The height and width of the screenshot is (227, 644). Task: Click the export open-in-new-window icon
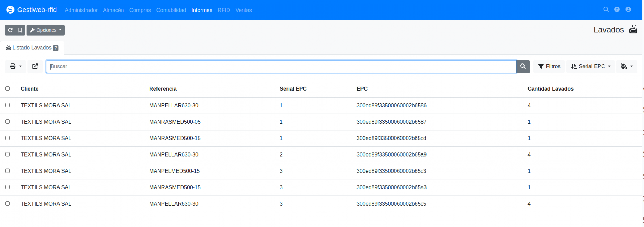pos(35,66)
